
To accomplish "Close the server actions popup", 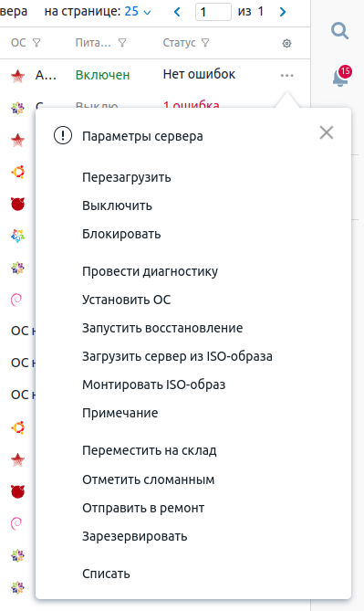I will 327,132.
